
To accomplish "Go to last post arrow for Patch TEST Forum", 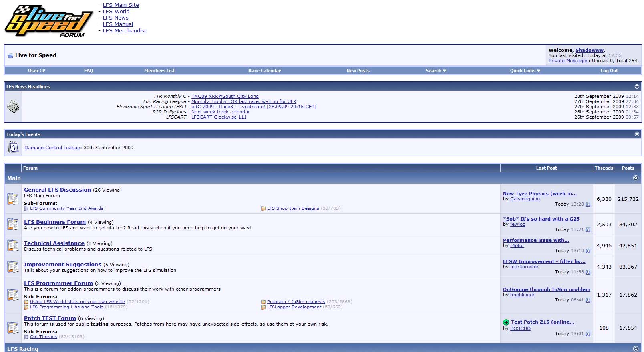I will (x=588, y=334).
